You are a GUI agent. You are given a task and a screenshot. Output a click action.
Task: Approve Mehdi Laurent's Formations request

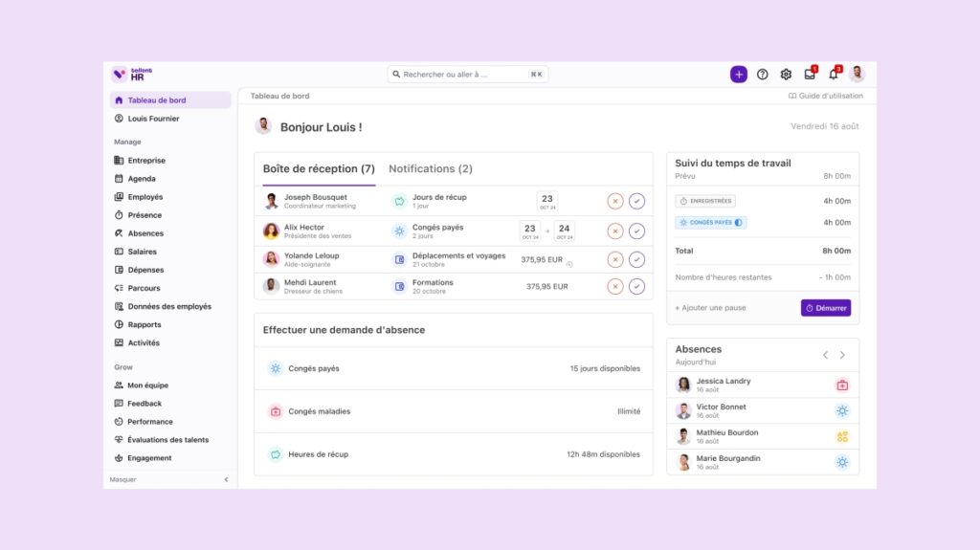click(x=636, y=286)
